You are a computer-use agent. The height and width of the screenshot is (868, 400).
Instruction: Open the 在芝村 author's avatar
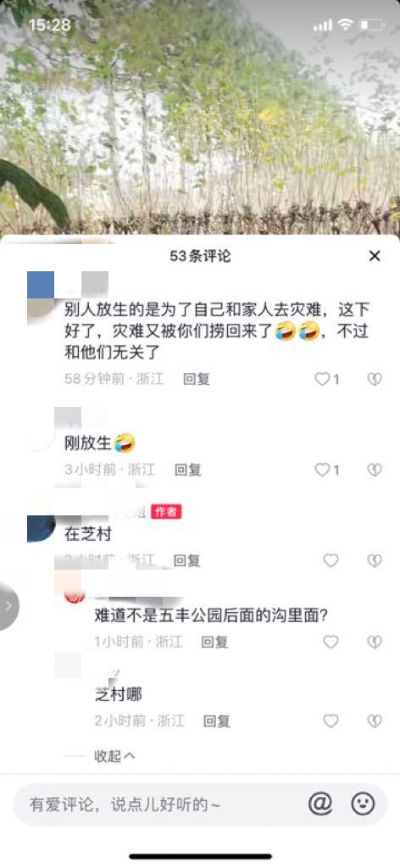coord(41,529)
